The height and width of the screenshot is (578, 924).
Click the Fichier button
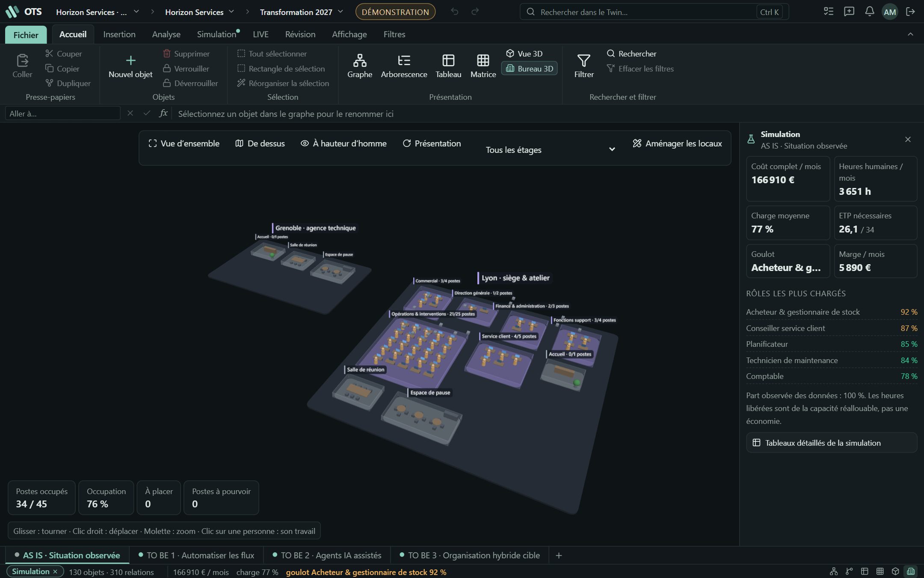26,35
